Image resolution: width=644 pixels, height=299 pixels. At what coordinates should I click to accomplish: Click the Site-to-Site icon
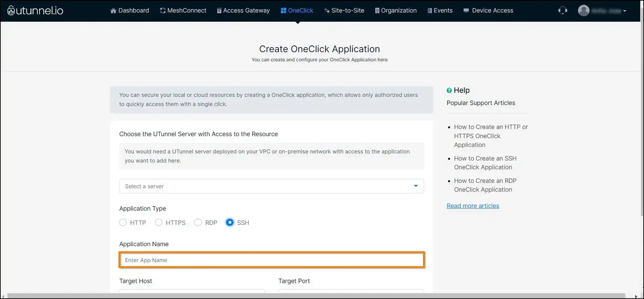tap(327, 10)
